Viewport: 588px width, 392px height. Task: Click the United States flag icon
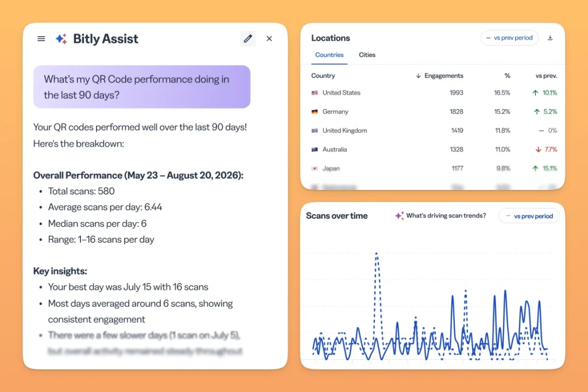pyautogui.click(x=315, y=92)
